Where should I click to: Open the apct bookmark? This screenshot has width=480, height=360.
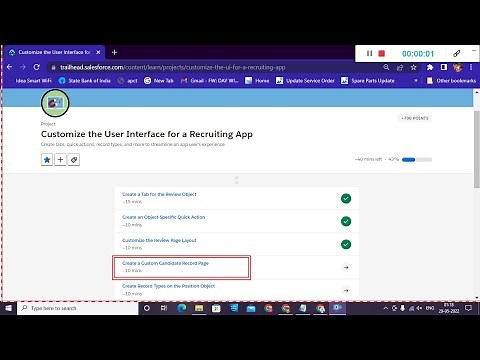pyautogui.click(x=128, y=81)
